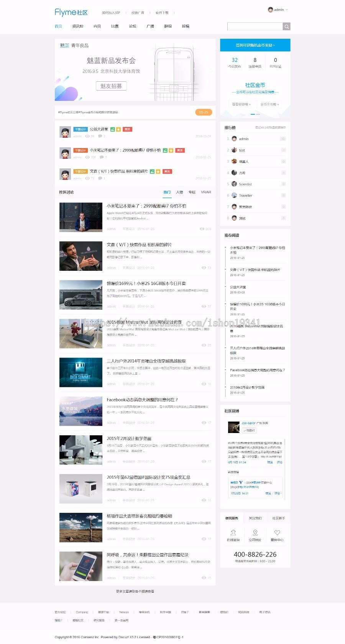
Task: Click the 金币全攻略 button
Action: click(x=269, y=104)
